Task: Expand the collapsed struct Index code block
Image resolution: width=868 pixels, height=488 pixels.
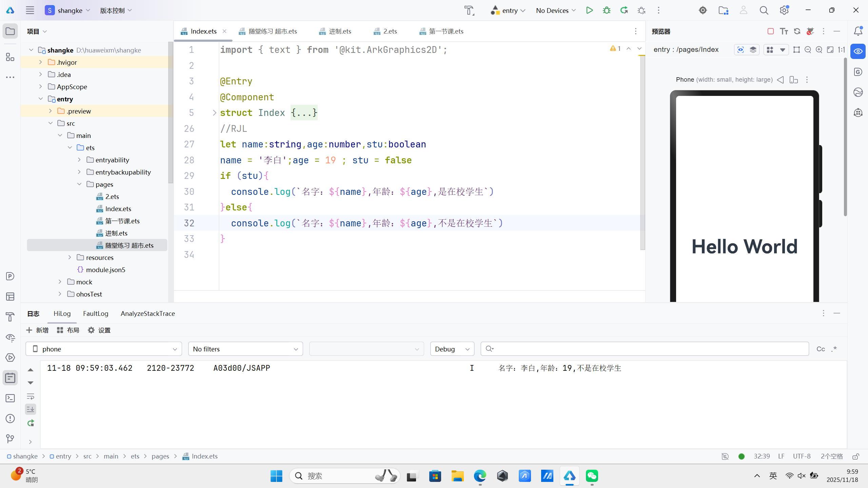Action: point(214,113)
